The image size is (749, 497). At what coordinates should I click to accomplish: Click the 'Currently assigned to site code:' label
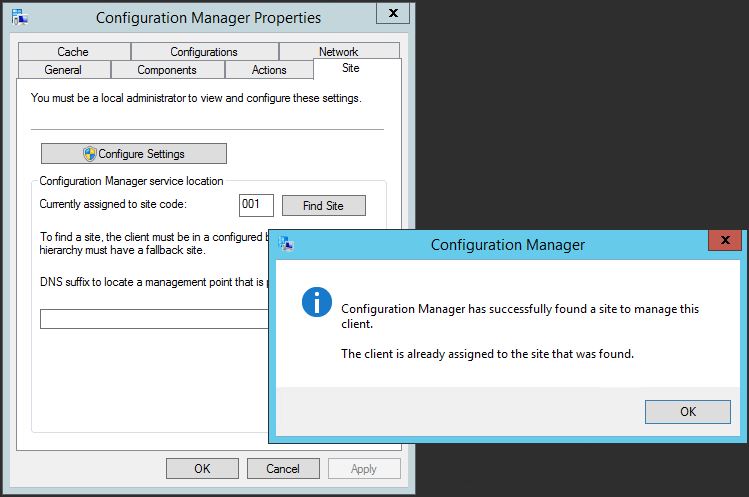tap(113, 204)
